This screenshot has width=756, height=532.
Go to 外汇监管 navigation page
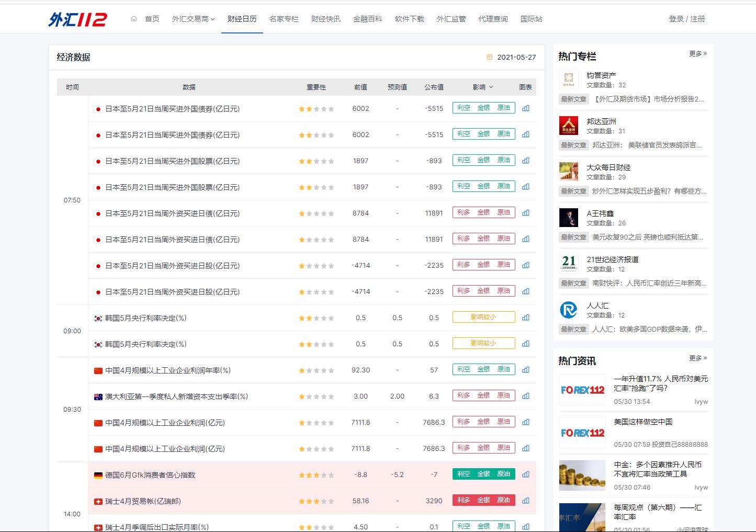[x=451, y=19]
